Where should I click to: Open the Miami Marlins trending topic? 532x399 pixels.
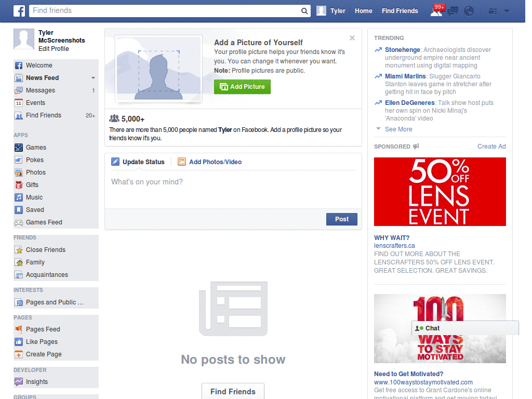[x=405, y=76]
